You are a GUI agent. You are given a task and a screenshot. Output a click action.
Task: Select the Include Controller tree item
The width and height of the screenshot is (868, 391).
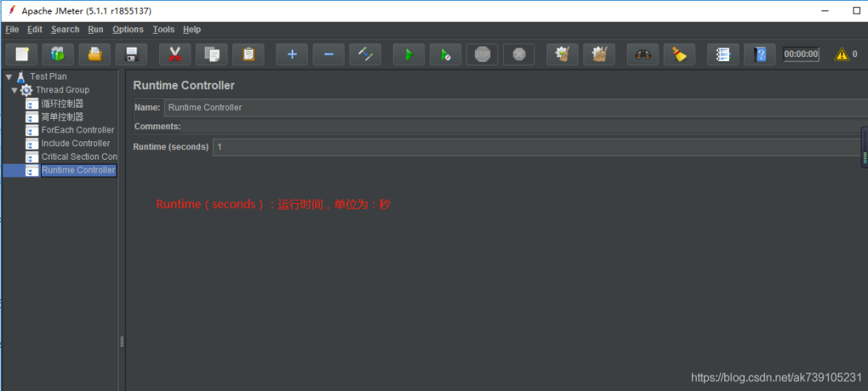[x=76, y=143]
